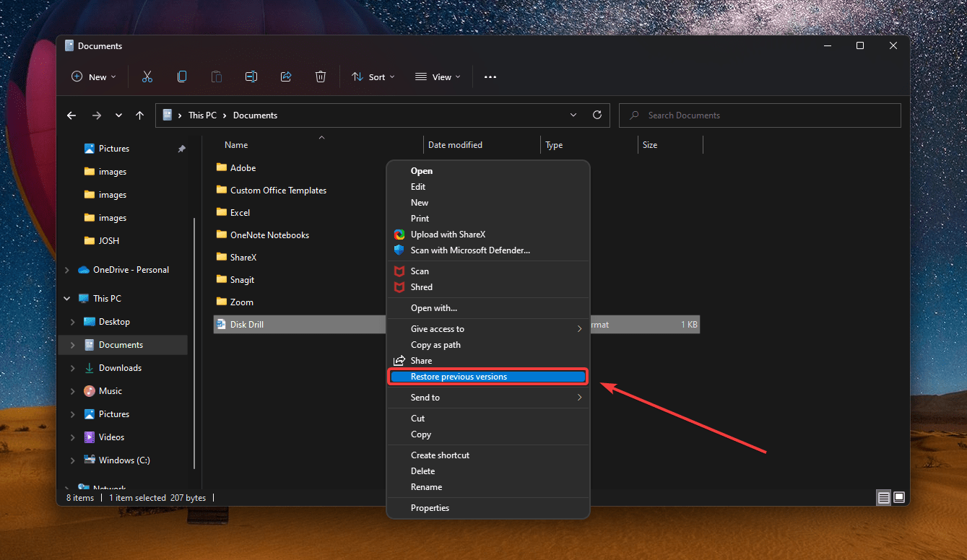Image resolution: width=967 pixels, height=560 pixels.
Task: Click the navigation pane scrollbar
Action: pos(194,343)
